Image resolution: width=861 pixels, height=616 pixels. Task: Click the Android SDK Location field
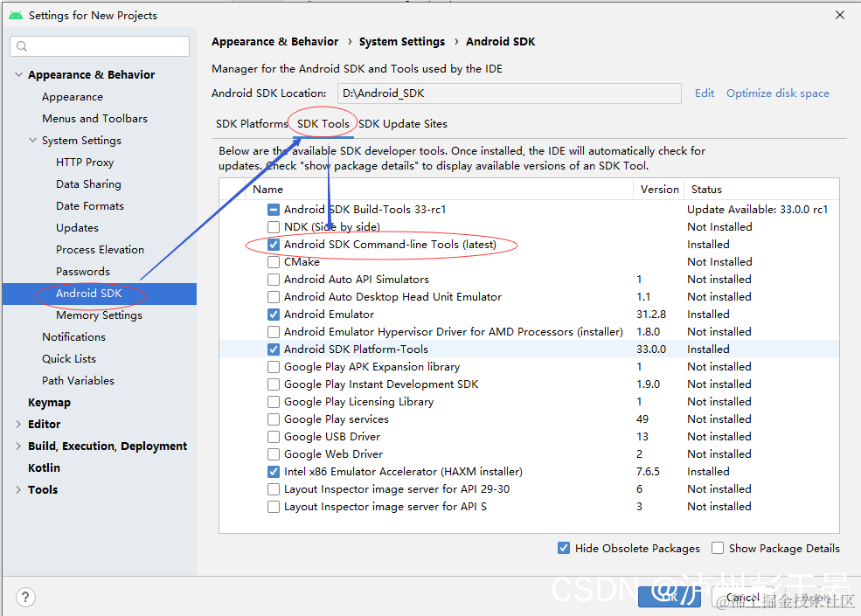[x=509, y=93]
